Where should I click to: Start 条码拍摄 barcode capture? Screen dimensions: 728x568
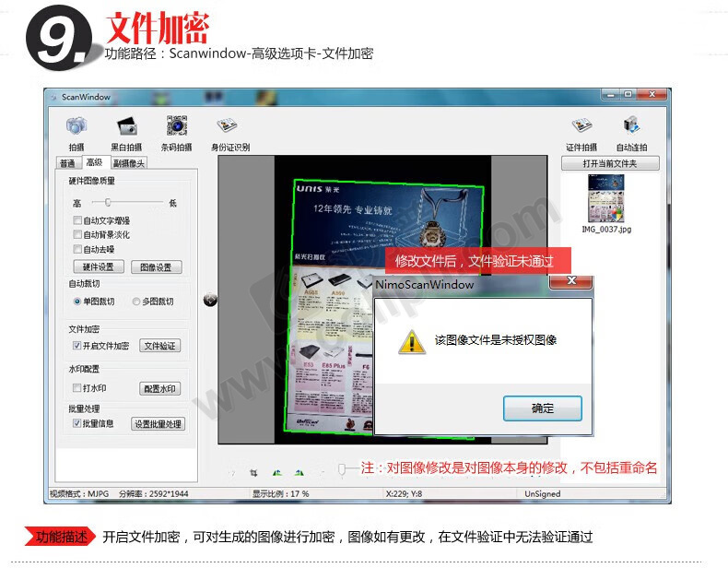tap(176, 126)
